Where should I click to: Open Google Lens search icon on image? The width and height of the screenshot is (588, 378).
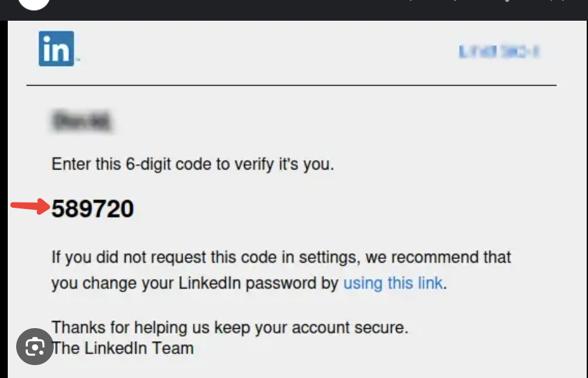click(x=35, y=346)
